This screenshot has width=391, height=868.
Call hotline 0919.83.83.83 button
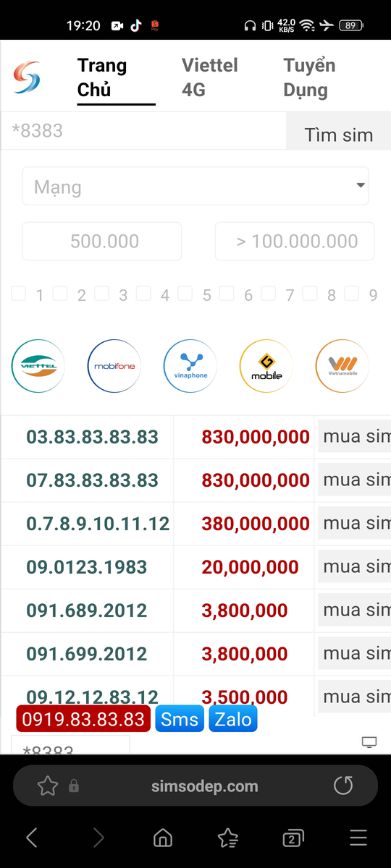pyautogui.click(x=83, y=719)
